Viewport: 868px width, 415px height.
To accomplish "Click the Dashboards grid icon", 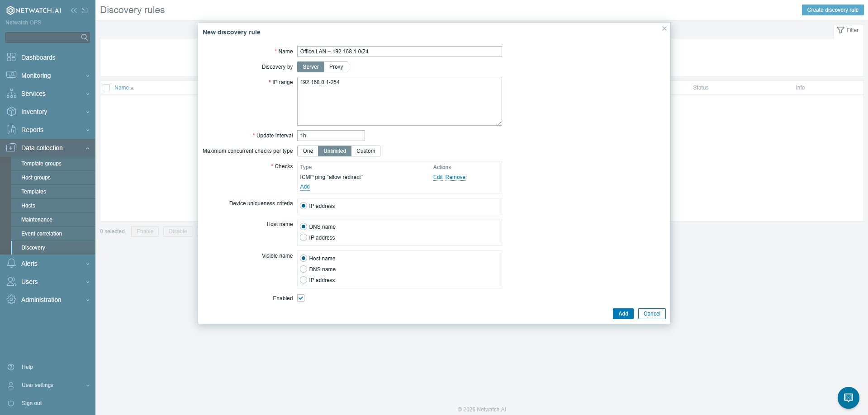I will coord(11,57).
